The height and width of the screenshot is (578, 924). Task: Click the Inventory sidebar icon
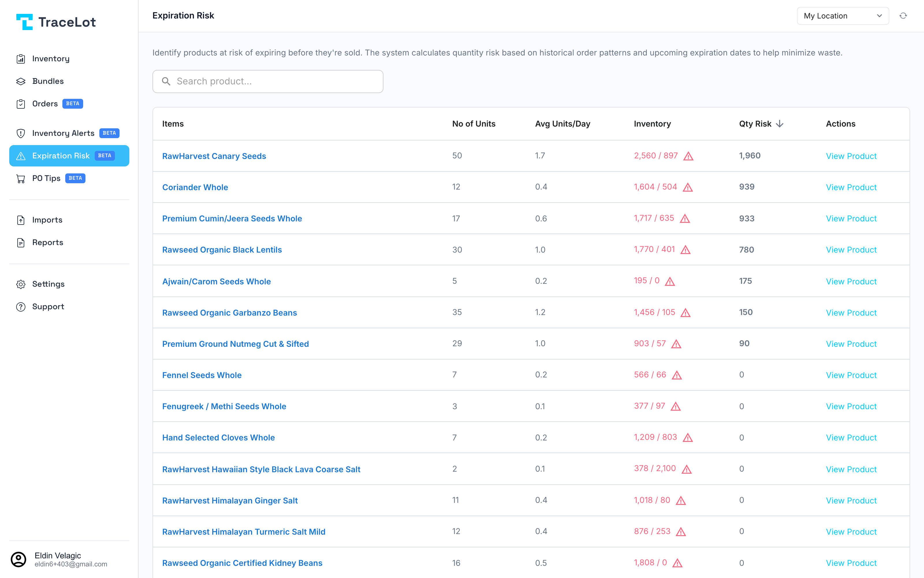tap(21, 59)
